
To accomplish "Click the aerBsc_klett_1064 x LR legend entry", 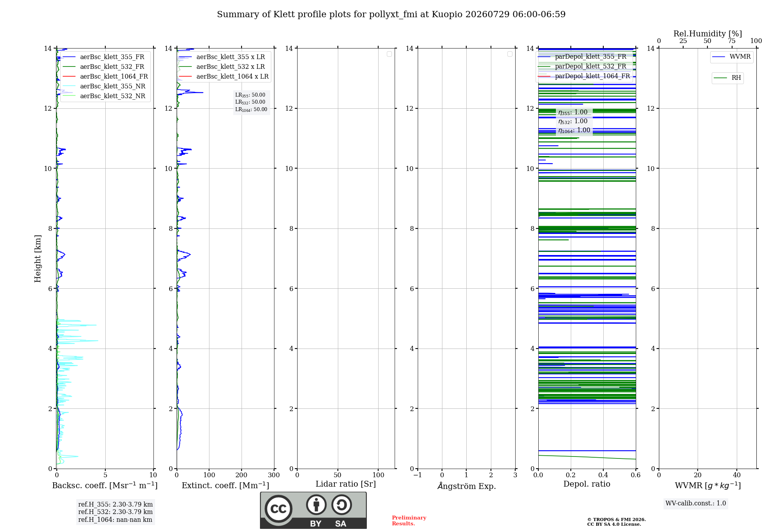I will (224, 77).
